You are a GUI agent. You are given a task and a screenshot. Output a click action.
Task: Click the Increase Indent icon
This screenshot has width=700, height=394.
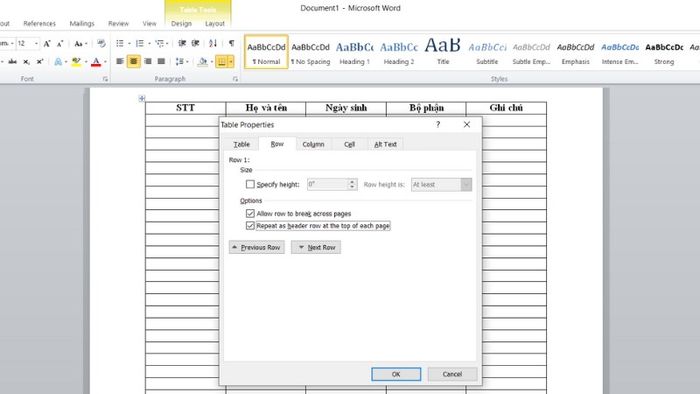(x=195, y=43)
